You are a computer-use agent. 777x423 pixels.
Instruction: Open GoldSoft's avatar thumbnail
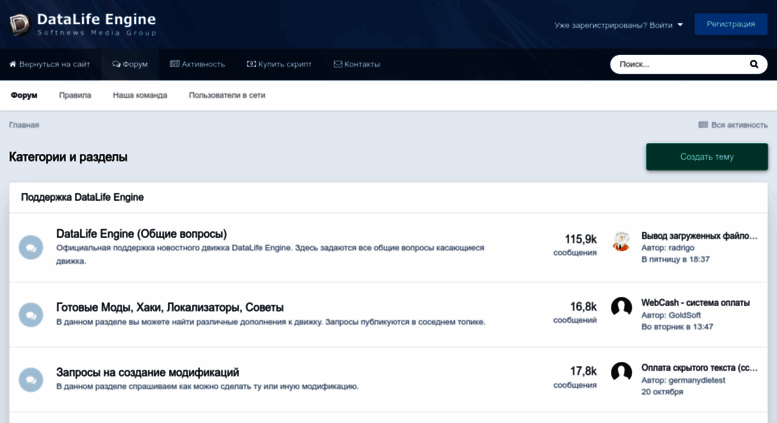pos(621,307)
